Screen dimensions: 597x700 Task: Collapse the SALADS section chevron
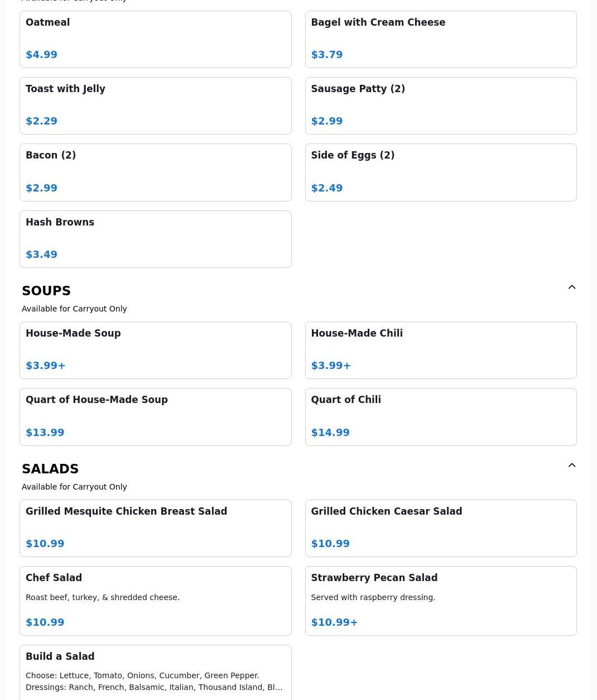571,465
